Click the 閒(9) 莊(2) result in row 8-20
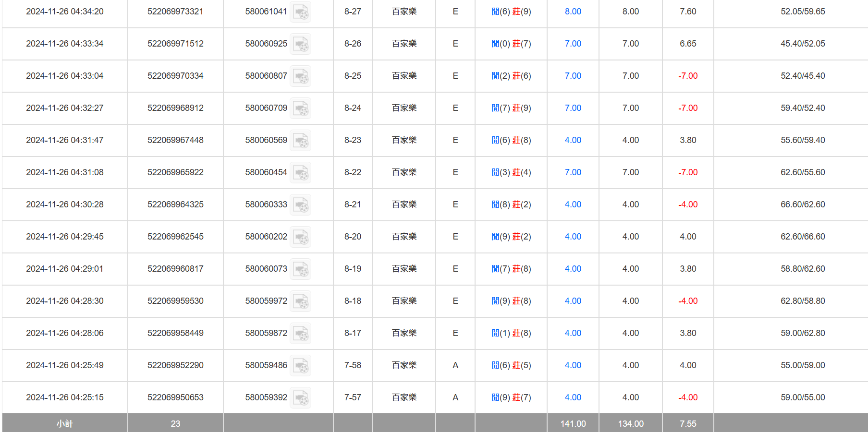Screen dimensions: 868x432 (511, 237)
